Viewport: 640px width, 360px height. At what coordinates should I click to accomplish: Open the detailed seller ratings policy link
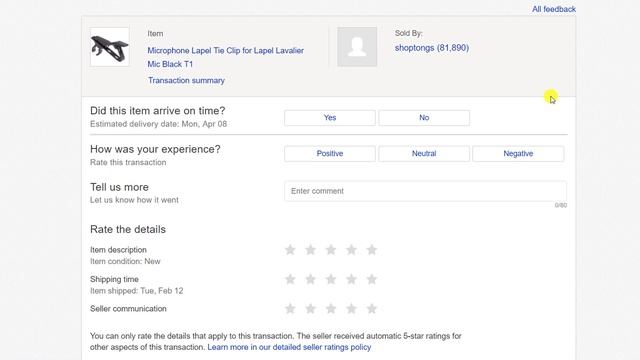tap(289, 347)
